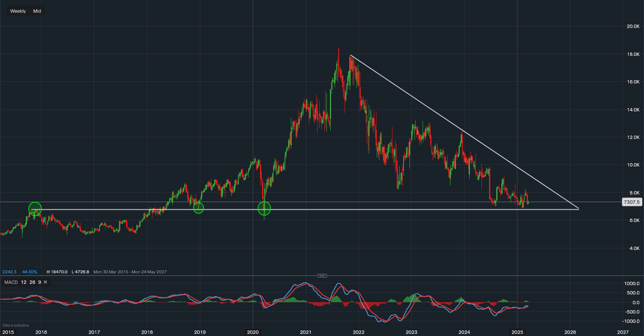644x336 pixels.
Task: Click the 20.0K price axis label
Action: coord(633,26)
